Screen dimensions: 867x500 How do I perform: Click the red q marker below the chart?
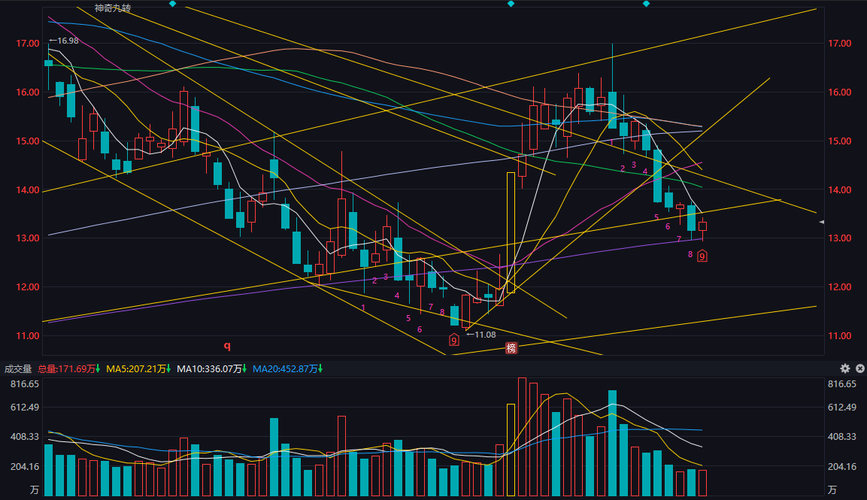tap(227, 346)
